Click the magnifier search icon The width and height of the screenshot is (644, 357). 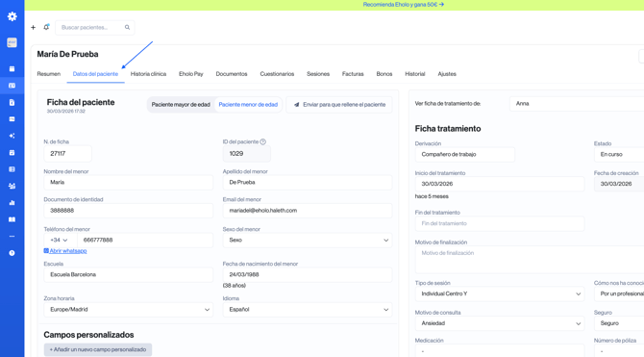coord(127,28)
